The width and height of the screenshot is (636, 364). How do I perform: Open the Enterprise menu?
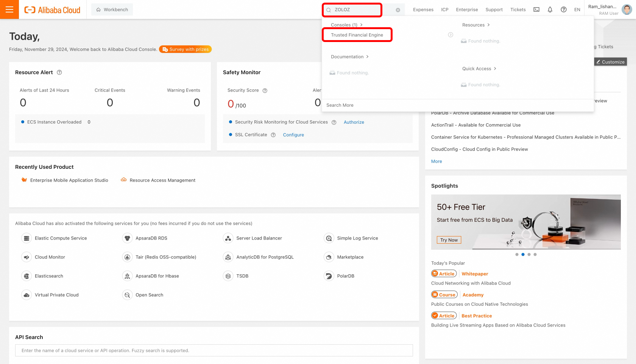[467, 10]
